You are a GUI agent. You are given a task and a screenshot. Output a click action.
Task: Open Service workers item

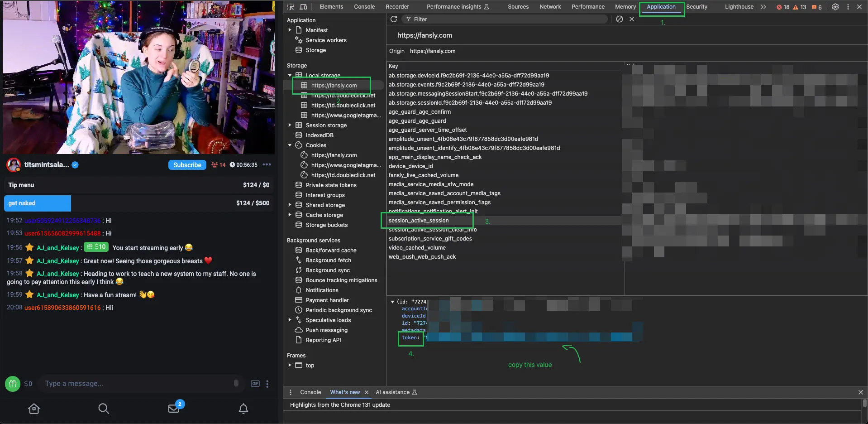[326, 40]
